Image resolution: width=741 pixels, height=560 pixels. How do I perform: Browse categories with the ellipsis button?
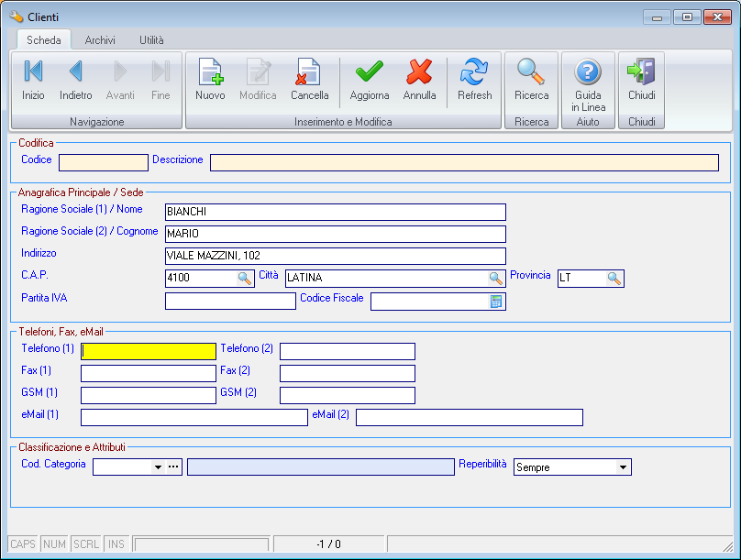(173, 467)
